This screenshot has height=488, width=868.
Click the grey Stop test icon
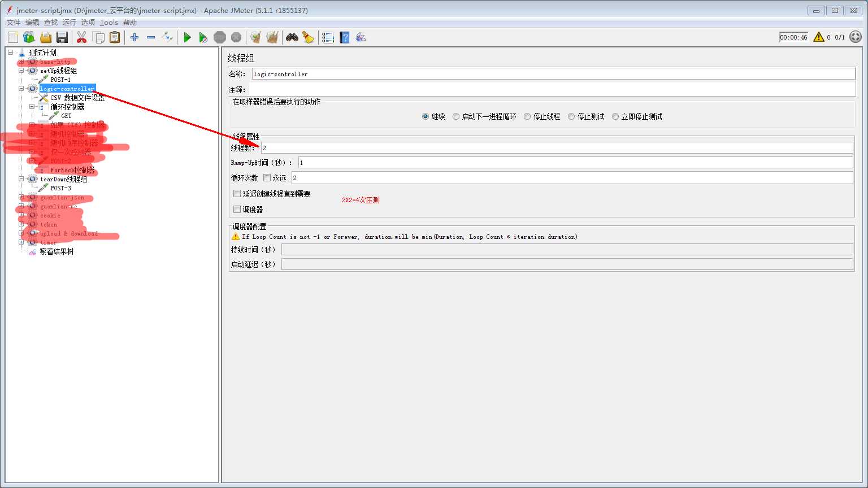coord(220,37)
